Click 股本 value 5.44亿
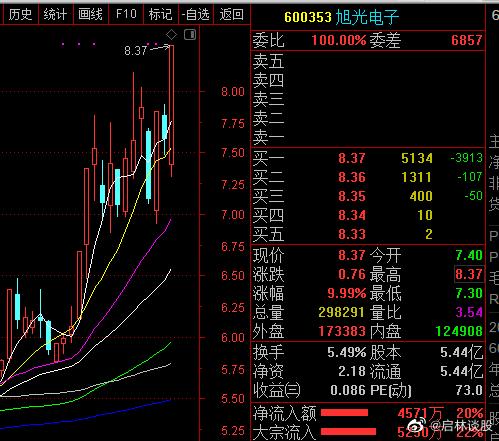 tap(462, 352)
